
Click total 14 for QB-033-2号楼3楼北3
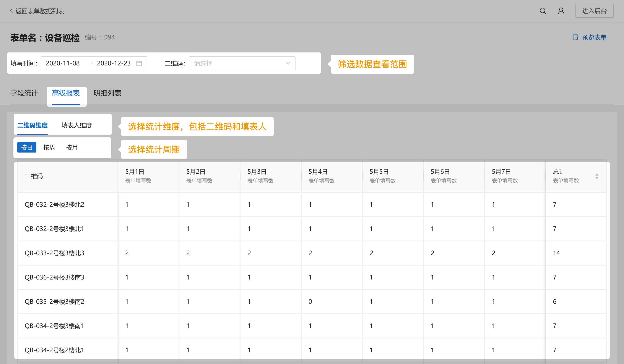556,253
